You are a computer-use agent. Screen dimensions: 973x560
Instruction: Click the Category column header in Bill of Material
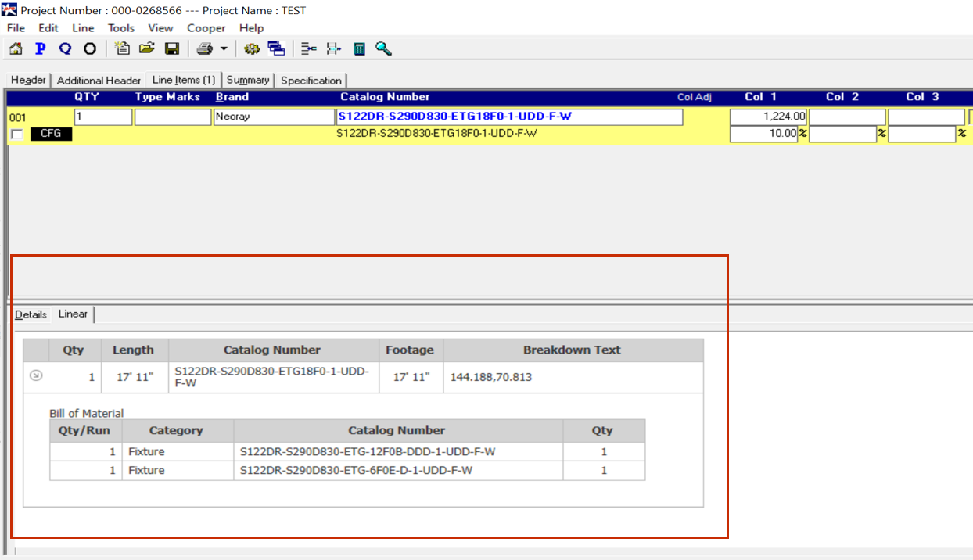(177, 430)
